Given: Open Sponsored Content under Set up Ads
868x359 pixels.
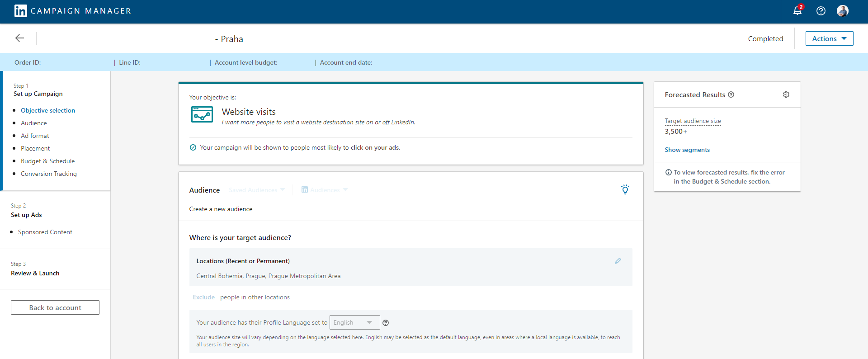Looking at the screenshot, I should click(45, 232).
